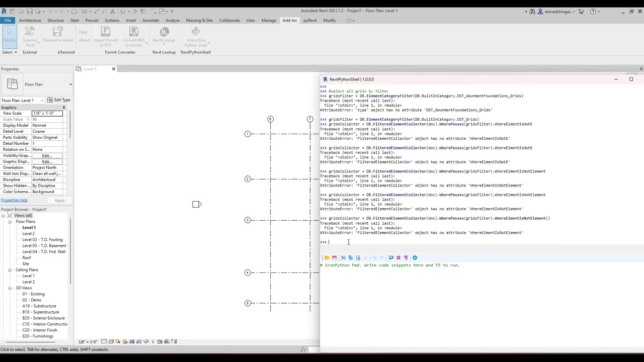Click Save icon in quick access toolbar
This screenshot has width=644, height=362.
[x=30, y=11]
